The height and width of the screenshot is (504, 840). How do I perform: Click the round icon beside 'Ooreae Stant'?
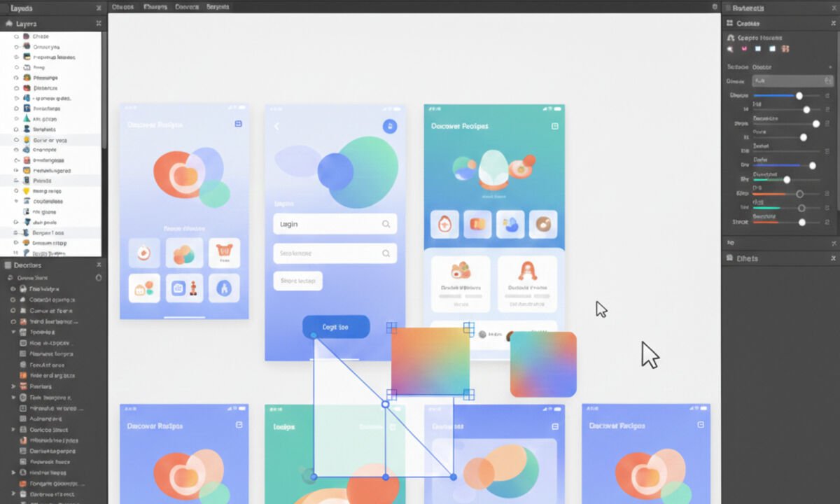99,278
